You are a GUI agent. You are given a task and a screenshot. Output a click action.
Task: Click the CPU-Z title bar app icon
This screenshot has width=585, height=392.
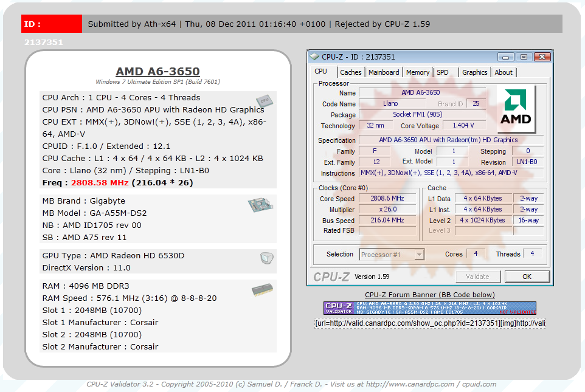coord(314,57)
